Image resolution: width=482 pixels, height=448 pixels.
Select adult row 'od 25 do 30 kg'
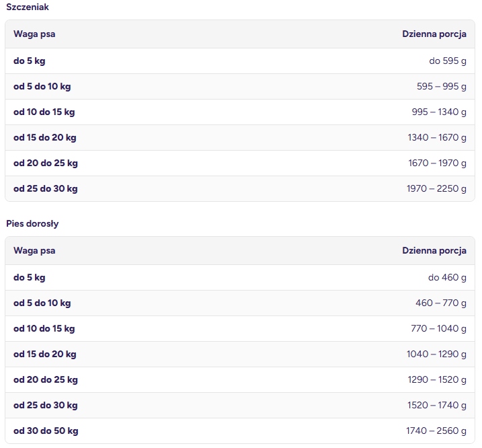[x=240, y=405]
